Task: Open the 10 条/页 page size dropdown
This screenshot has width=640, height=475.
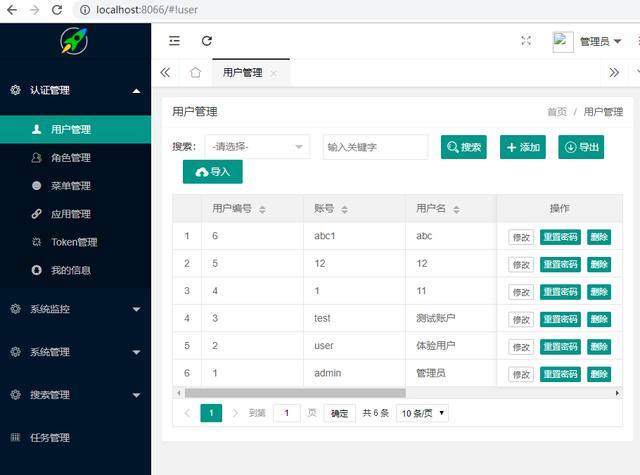Action: [422, 413]
